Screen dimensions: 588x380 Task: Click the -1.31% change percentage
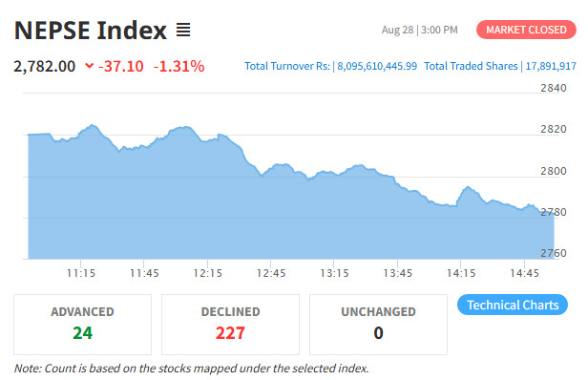(x=178, y=67)
